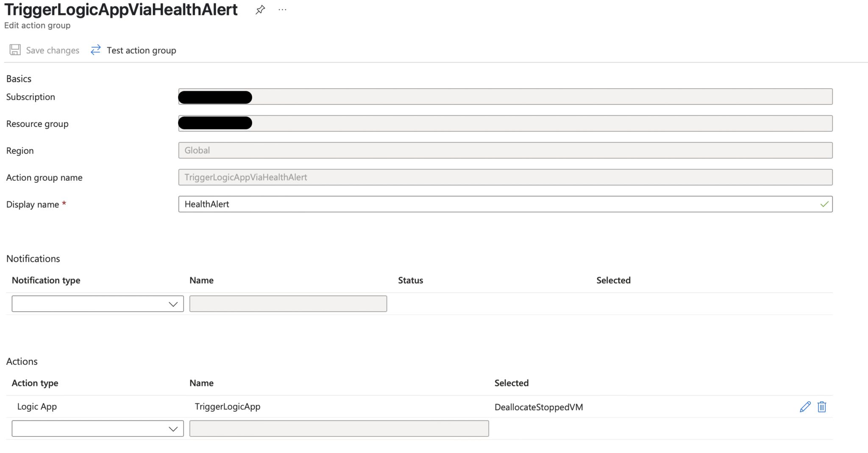Click the Resource group field

(x=505, y=123)
